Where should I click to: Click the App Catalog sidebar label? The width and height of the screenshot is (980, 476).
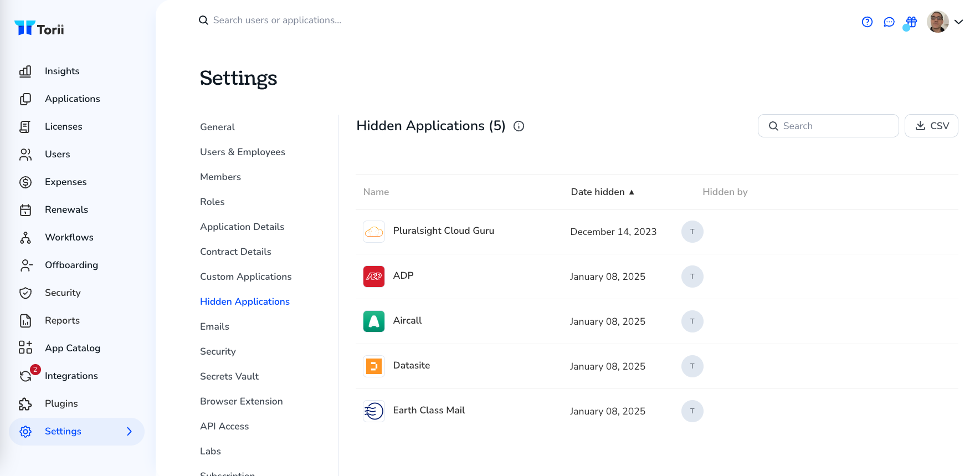click(x=73, y=348)
